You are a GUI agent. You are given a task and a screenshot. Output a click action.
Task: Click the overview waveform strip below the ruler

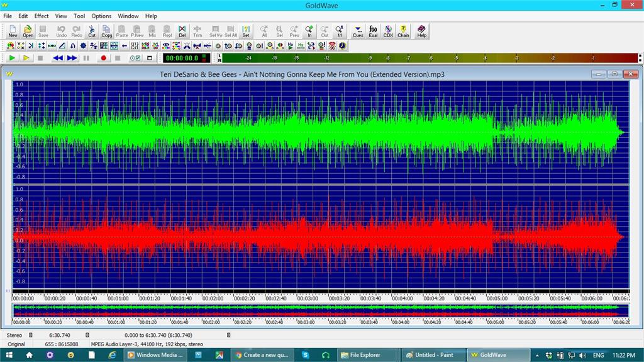(320, 310)
